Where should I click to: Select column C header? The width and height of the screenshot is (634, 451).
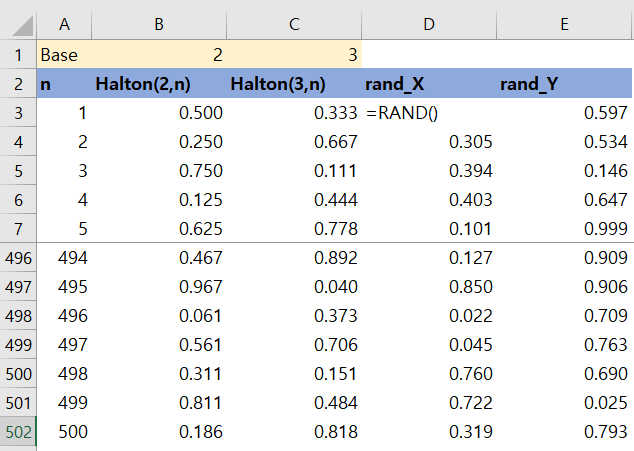click(x=294, y=25)
